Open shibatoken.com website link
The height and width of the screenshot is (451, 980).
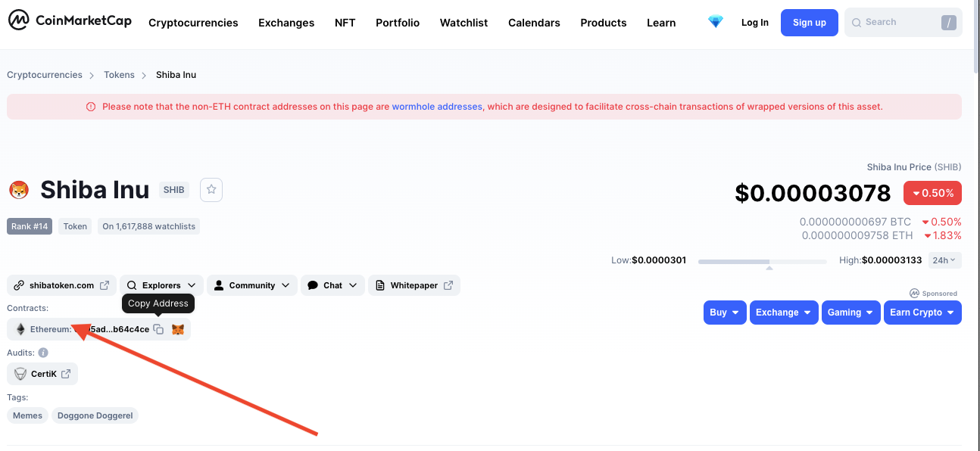[62, 285]
